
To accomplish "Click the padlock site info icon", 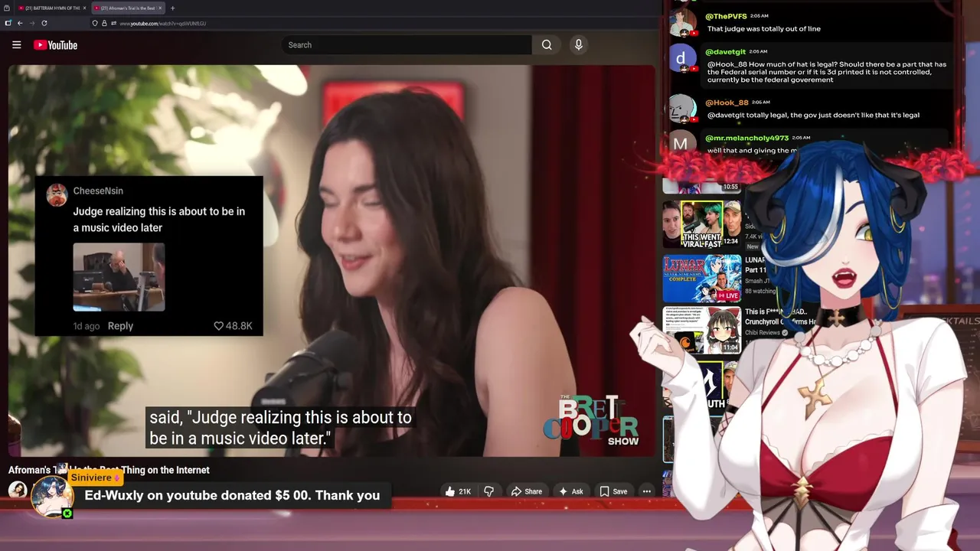I will (104, 24).
